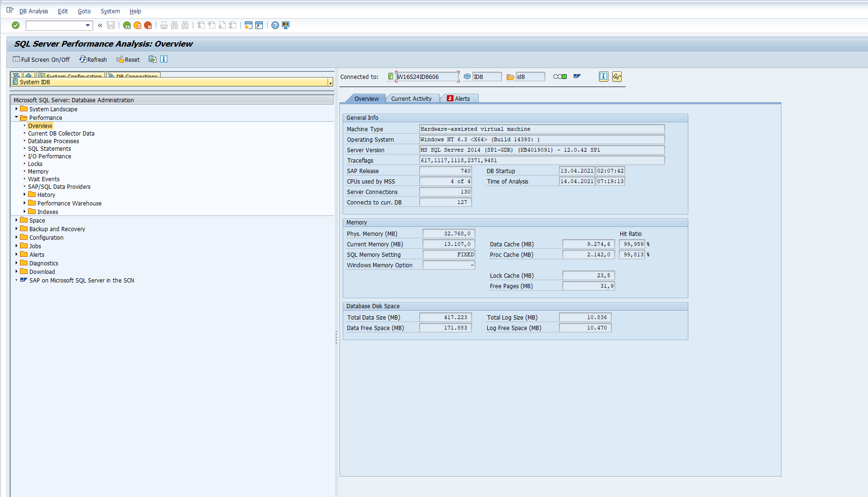
Task: Click the server name field W16S24ID8606
Action: (x=427, y=77)
